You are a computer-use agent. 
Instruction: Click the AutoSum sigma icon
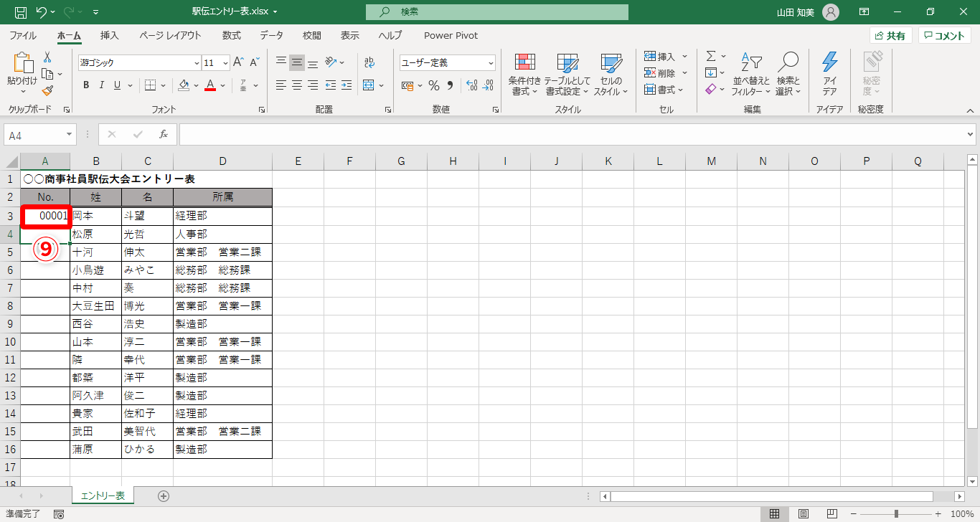(710, 56)
